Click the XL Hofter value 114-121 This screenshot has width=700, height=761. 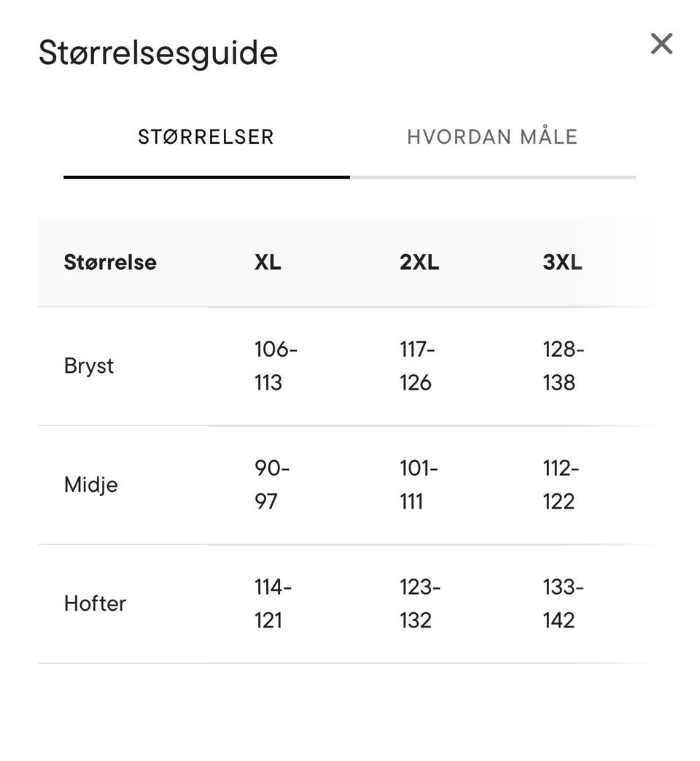273,603
